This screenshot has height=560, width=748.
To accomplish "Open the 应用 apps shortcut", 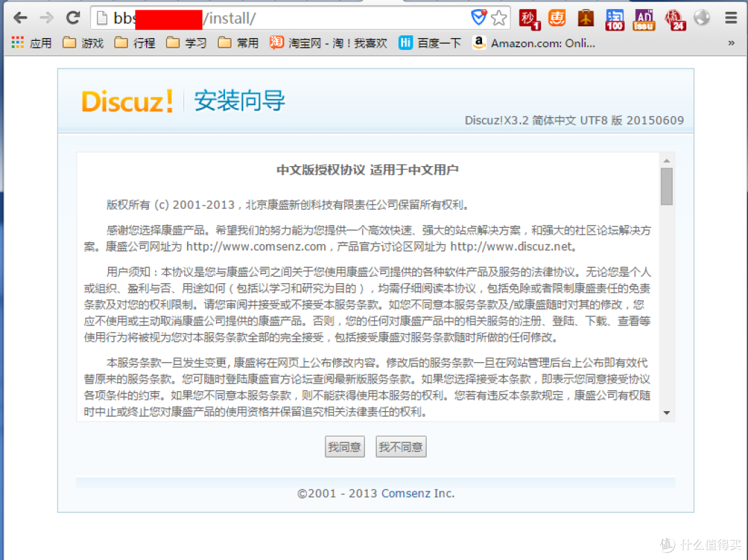I will click(x=31, y=43).
